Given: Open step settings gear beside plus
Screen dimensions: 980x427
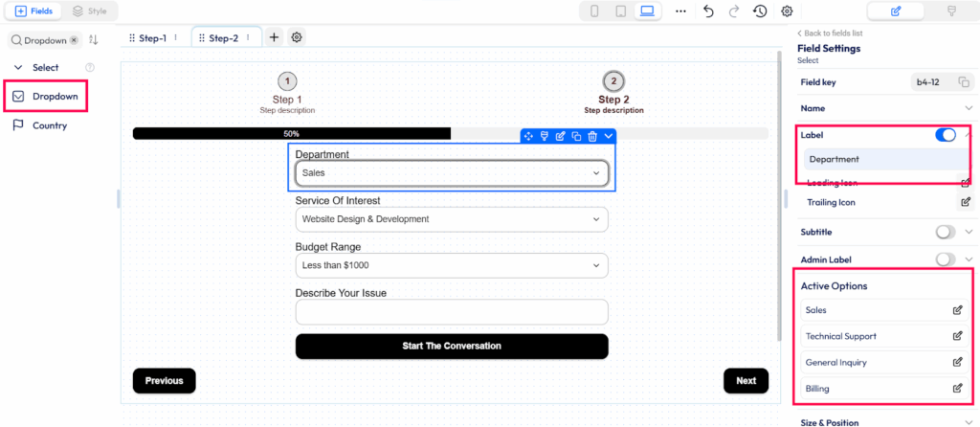Looking at the screenshot, I should [x=297, y=37].
